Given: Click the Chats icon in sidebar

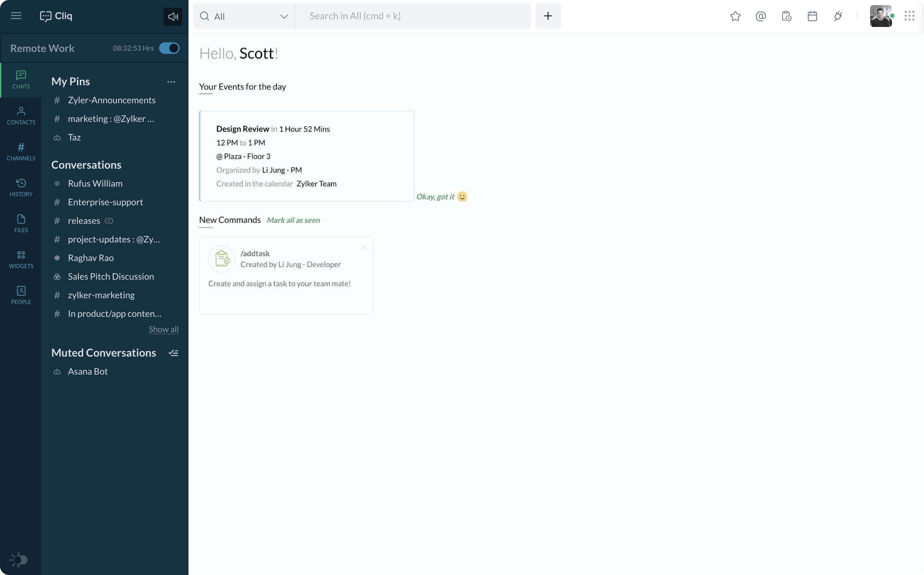Looking at the screenshot, I should (x=21, y=78).
